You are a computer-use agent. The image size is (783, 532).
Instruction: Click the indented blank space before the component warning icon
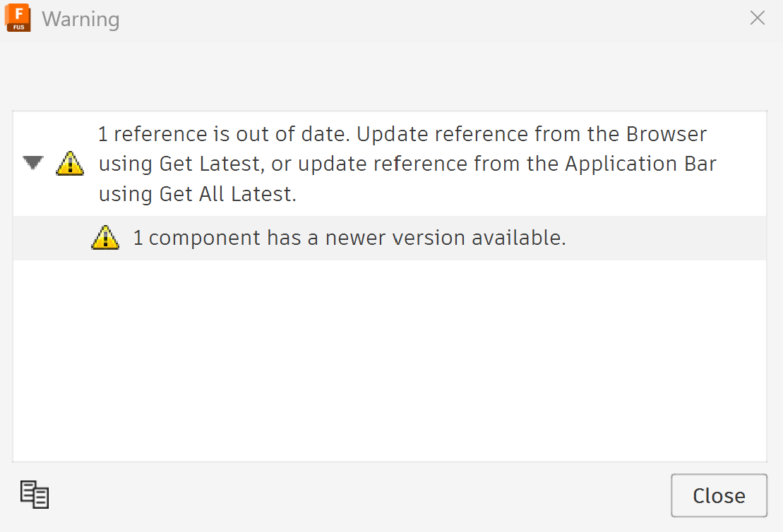tap(52, 238)
